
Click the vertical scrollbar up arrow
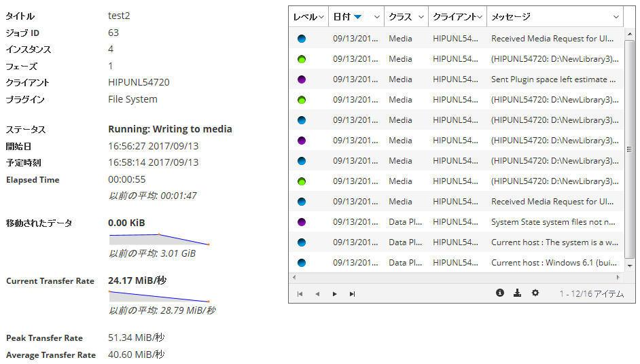[630, 34]
